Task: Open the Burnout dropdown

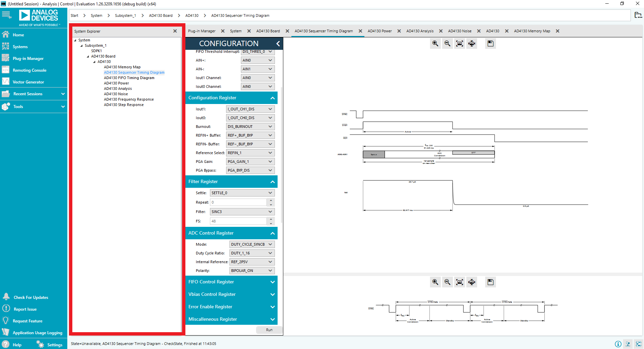Action: pos(250,127)
